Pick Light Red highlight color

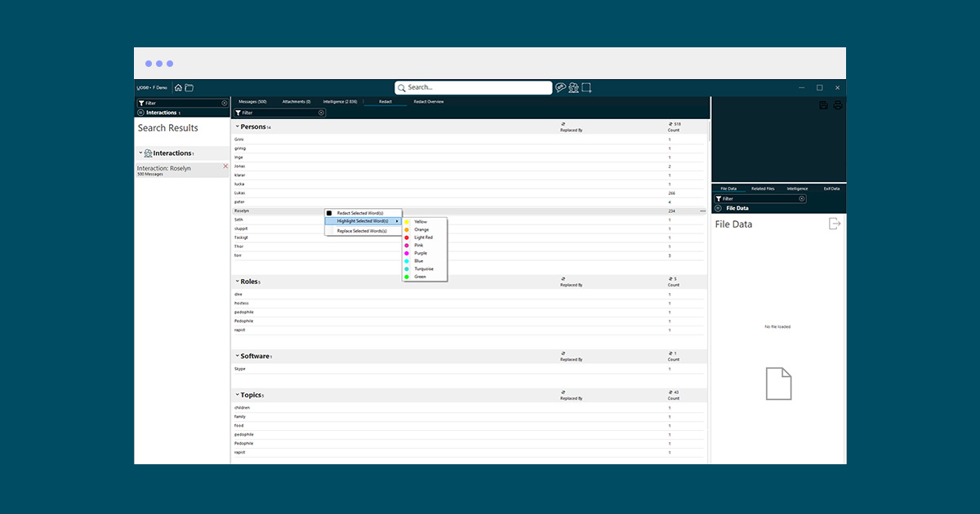423,237
